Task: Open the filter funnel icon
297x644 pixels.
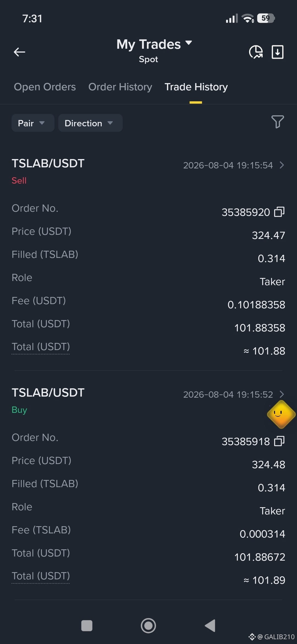Action: click(277, 122)
